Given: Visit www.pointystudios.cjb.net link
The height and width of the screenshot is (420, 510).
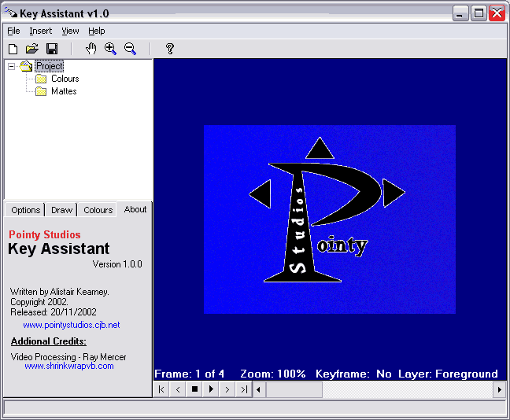Looking at the screenshot, I should (72, 325).
